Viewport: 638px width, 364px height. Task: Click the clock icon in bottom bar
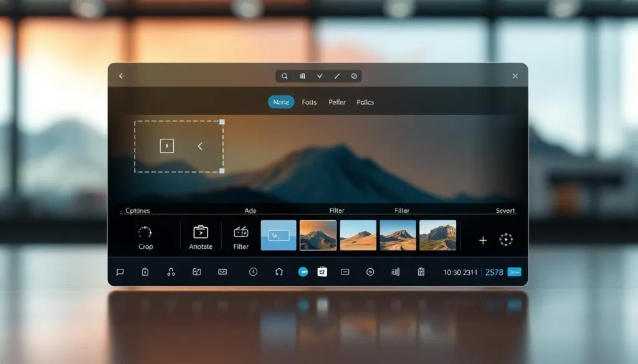tap(253, 272)
